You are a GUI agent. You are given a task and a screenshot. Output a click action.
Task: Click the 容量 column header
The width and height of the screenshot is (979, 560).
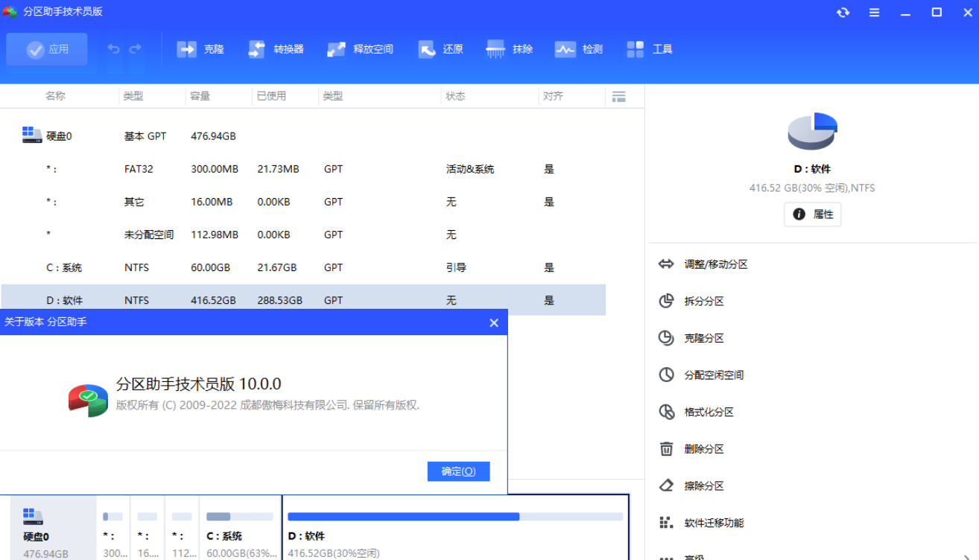click(200, 96)
